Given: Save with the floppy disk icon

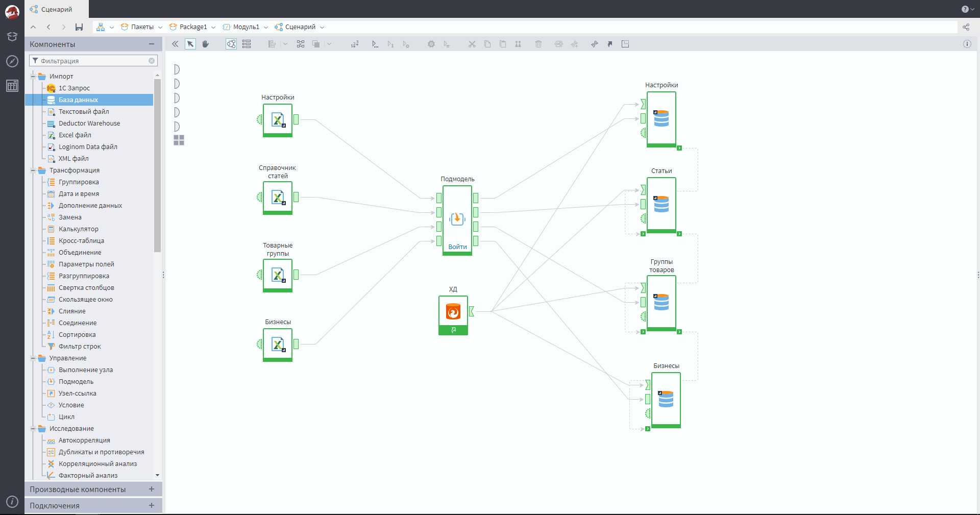Looking at the screenshot, I should click(x=79, y=27).
